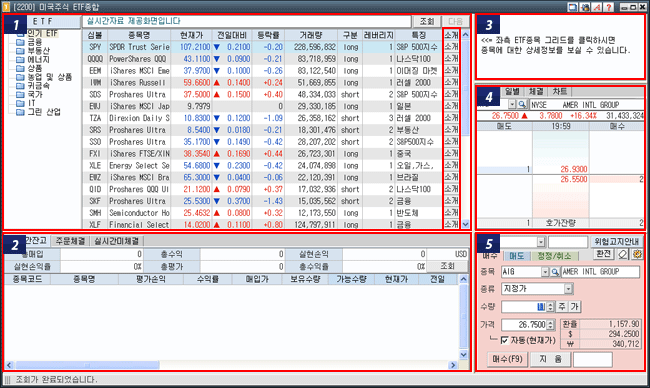Viewport: 650px width, 388px height.
Task: Switch to the 체결 tab in quote panel
Action: click(x=536, y=91)
